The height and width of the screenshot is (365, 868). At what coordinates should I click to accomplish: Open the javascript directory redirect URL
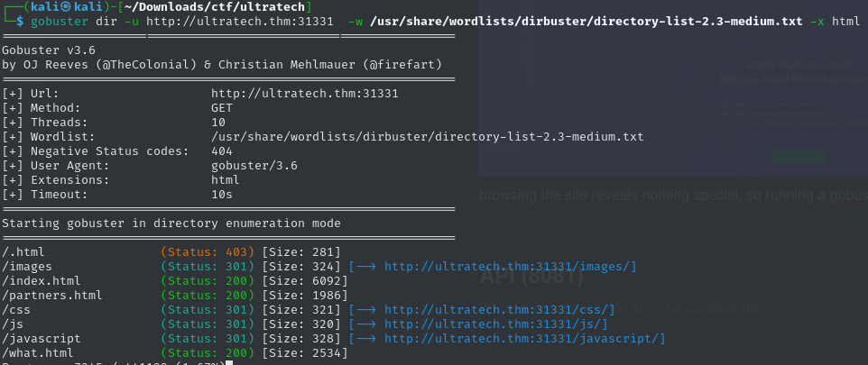[x=524, y=339]
